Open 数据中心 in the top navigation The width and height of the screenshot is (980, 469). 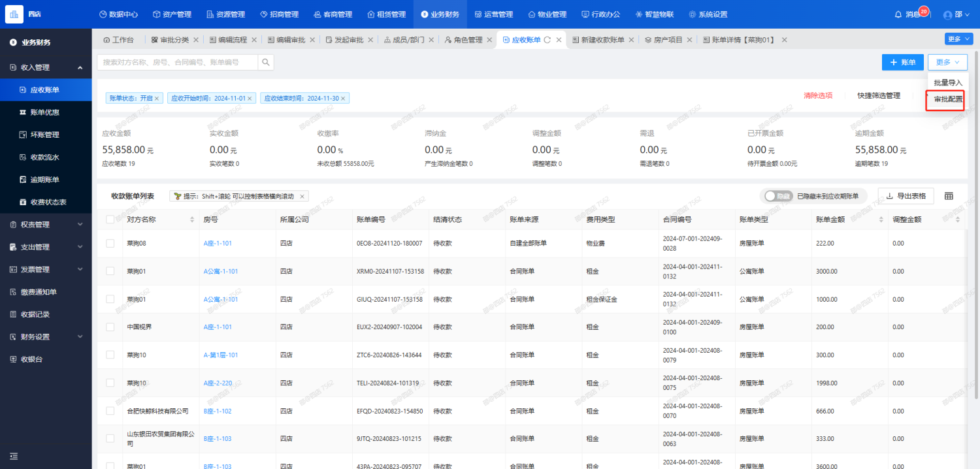click(x=119, y=14)
